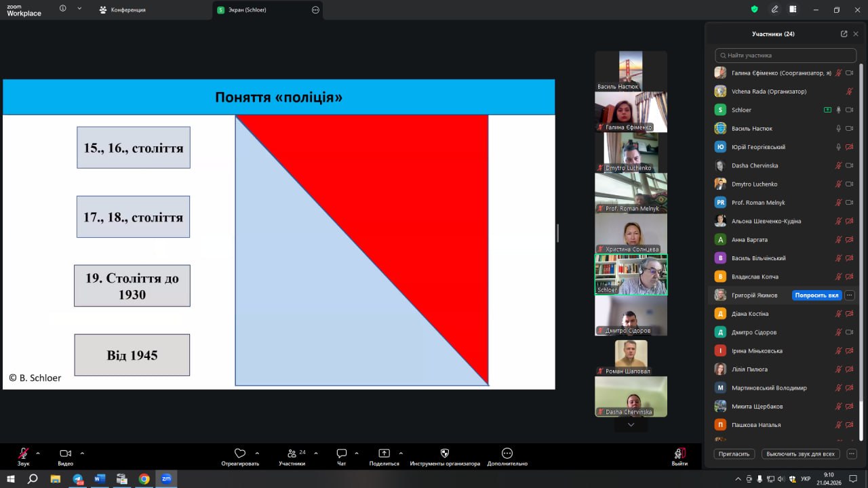
Task: Click the Share screen (Поделиться) icon
Action: tap(384, 453)
